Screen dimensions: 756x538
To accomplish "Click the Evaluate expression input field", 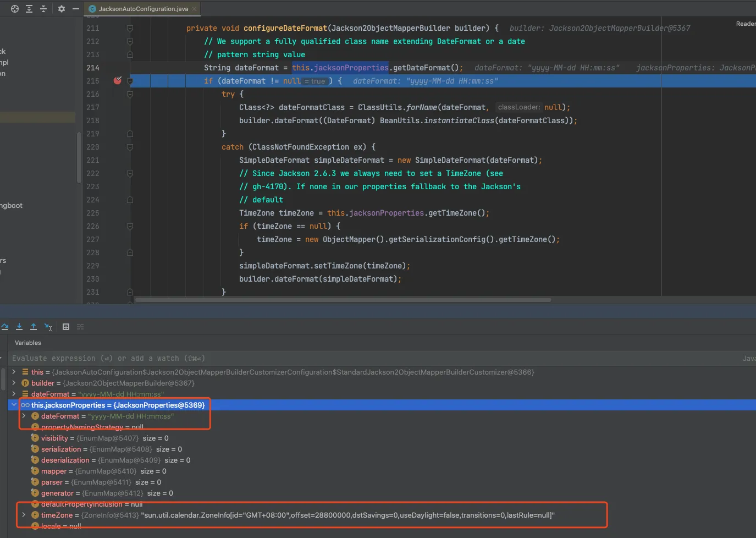I will coord(330,358).
